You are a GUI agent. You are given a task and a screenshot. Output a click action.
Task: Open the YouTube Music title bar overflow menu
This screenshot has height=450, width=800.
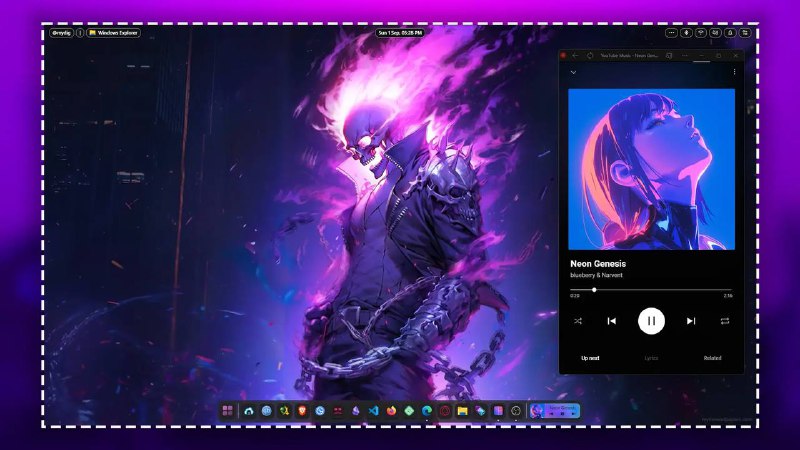(x=685, y=55)
